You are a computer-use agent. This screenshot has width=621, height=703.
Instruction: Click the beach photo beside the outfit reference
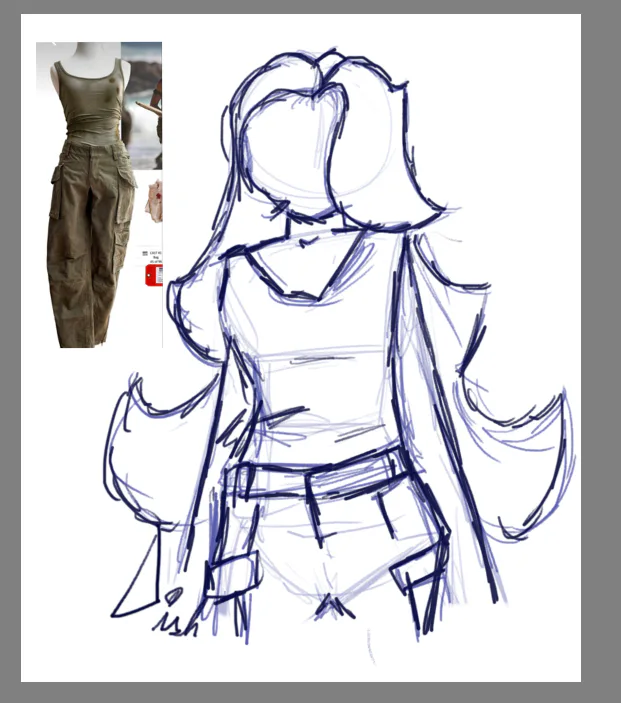pyautogui.click(x=141, y=106)
